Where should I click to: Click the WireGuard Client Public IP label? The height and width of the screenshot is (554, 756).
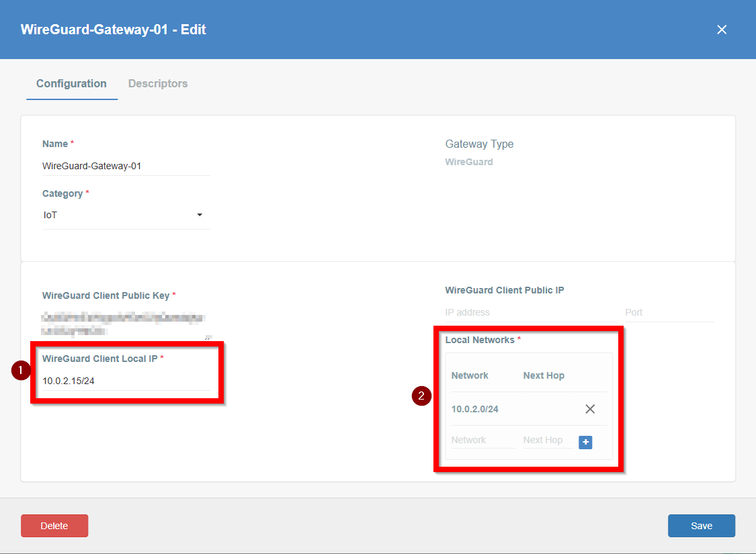click(x=504, y=291)
